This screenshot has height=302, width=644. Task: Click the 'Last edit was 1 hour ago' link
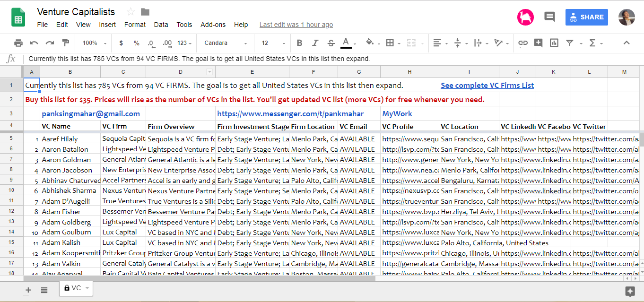296,25
